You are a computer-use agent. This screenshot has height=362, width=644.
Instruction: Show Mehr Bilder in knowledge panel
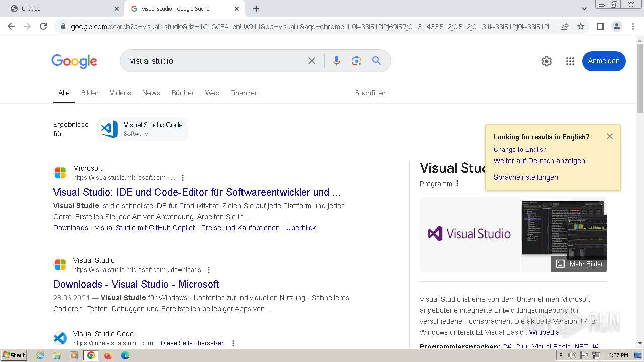tap(579, 264)
